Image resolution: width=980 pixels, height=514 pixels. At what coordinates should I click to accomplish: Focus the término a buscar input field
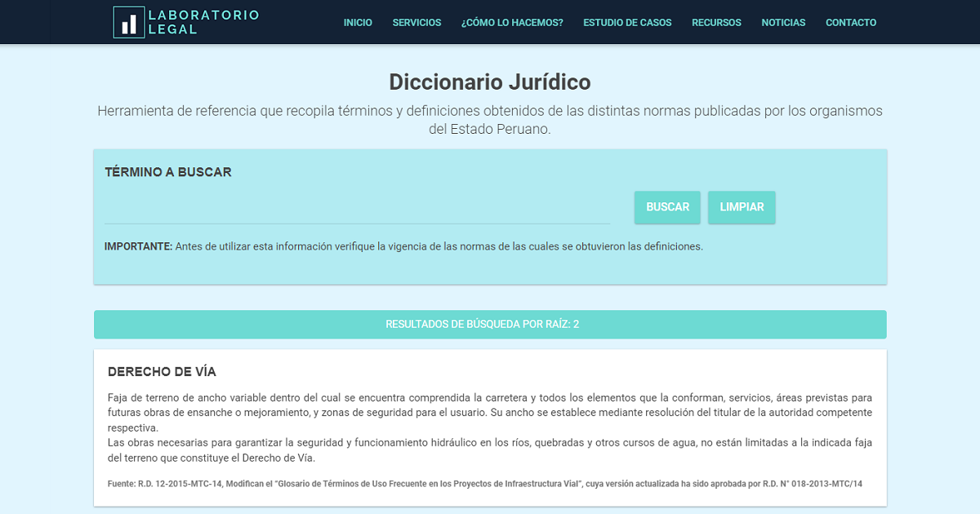[x=357, y=208]
